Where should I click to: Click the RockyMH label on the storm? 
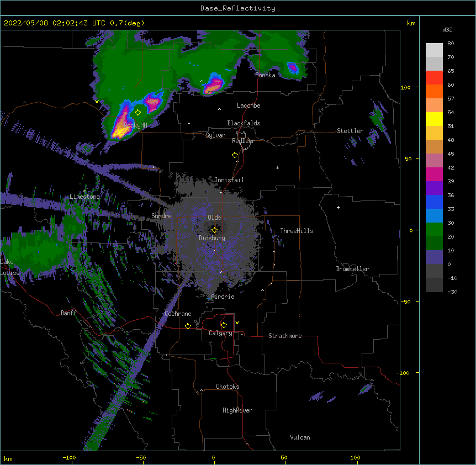click(135, 125)
